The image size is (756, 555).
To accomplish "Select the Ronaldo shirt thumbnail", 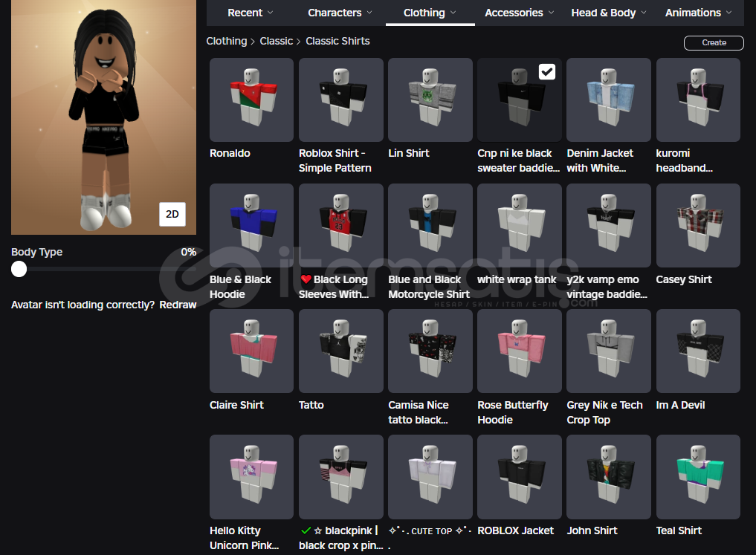I will pos(251,100).
